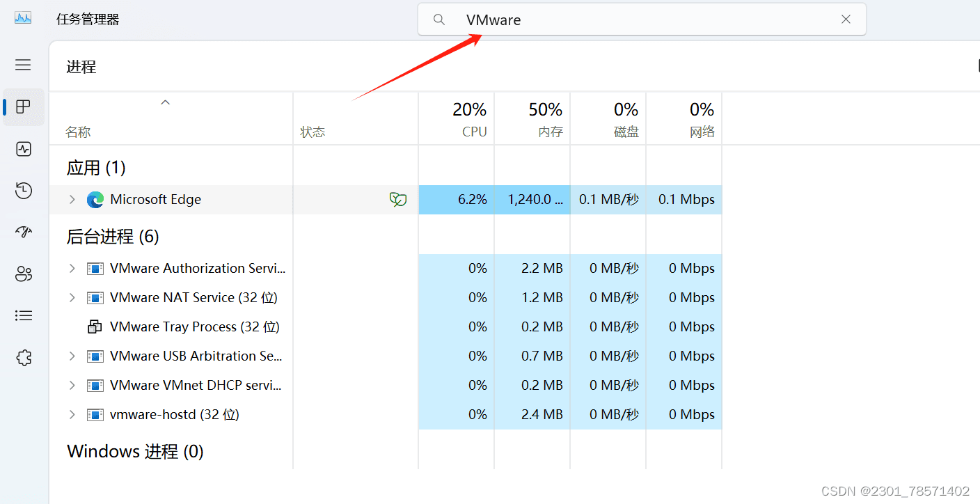Open the App history sidebar icon
This screenshot has height=504, width=980.
(x=24, y=191)
